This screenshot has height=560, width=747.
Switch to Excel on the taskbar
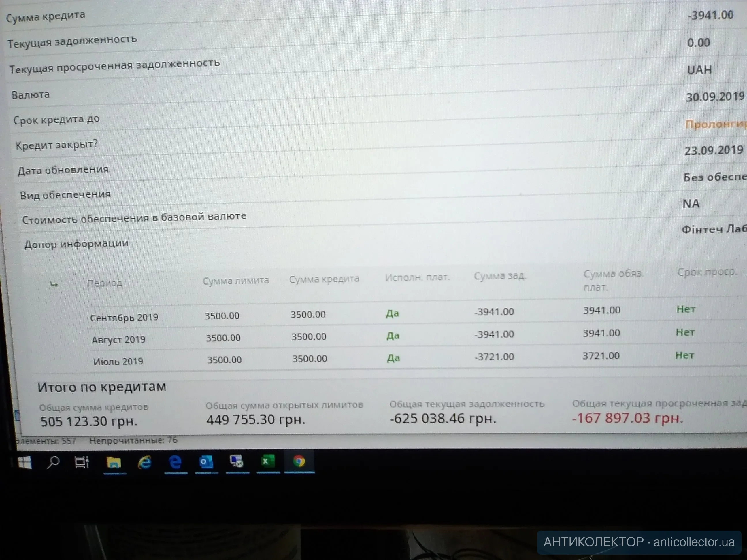[267, 461]
